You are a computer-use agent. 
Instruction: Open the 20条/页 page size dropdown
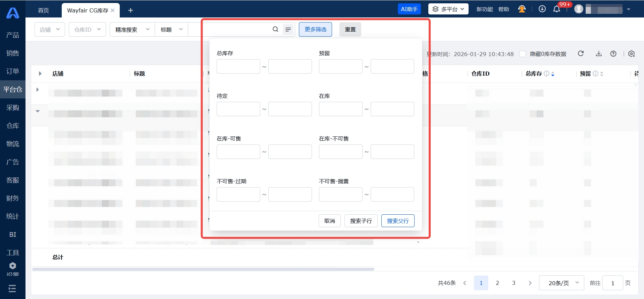(561, 283)
